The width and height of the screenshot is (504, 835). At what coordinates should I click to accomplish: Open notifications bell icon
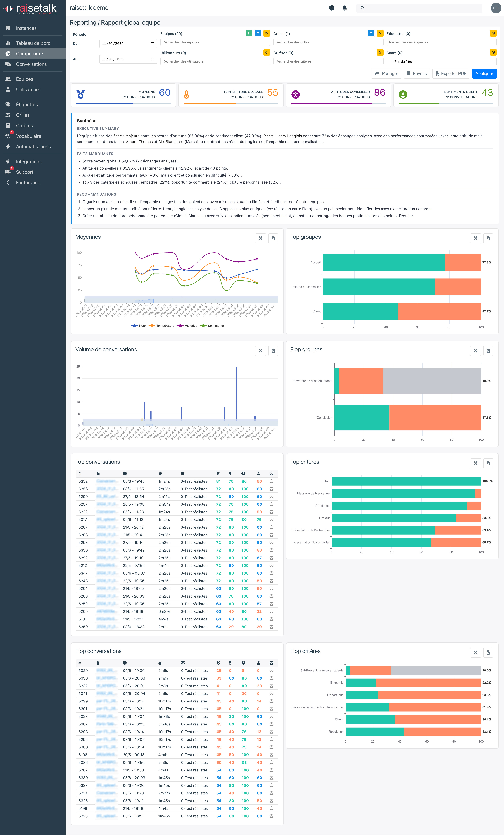pyautogui.click(x=345, y=8)
